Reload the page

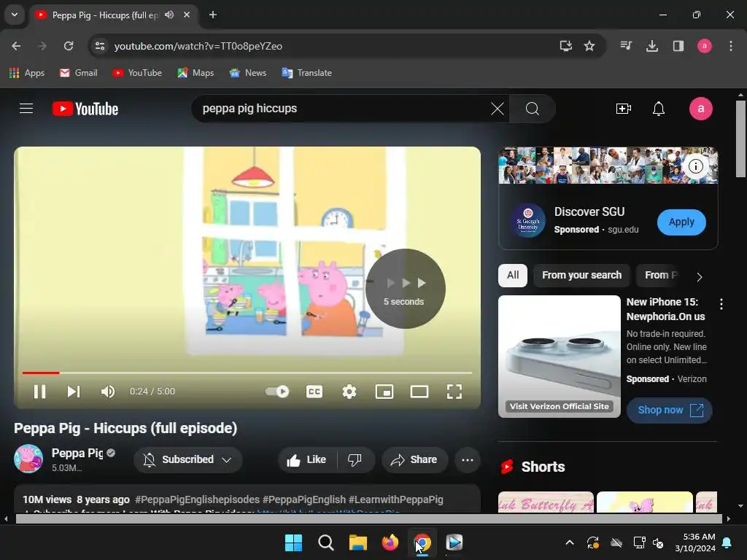(69, 46)
